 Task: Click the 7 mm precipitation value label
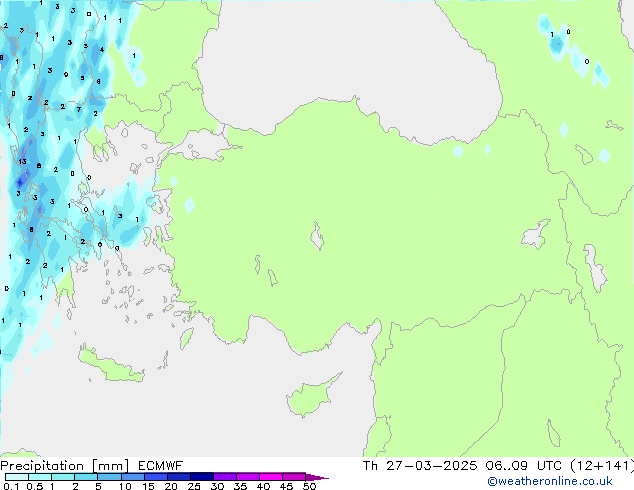(79, 109)
